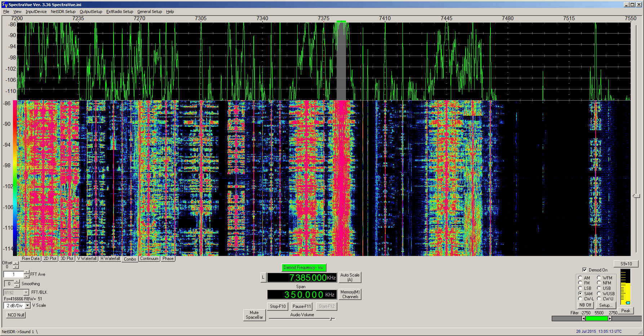
Task: Switch to the 3D Plot tab
Action: tap(67, 258)
